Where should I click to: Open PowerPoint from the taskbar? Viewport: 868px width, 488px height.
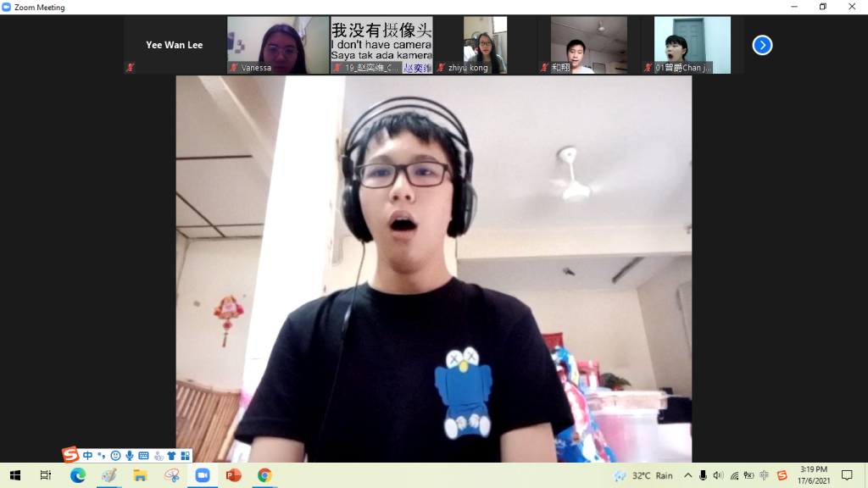233,475
